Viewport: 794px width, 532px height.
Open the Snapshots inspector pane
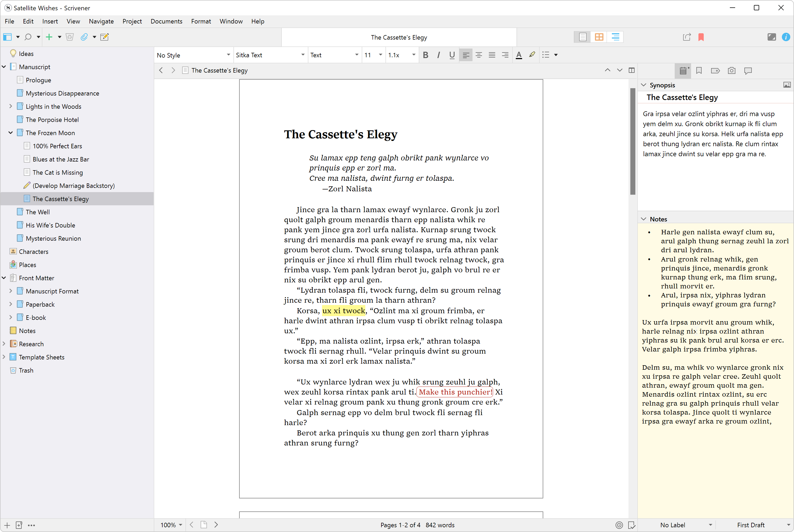click(x=731, y=70)
